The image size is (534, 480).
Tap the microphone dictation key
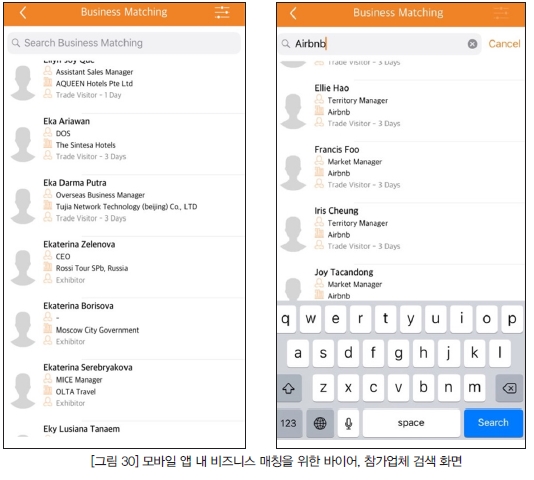coord(348,423)
